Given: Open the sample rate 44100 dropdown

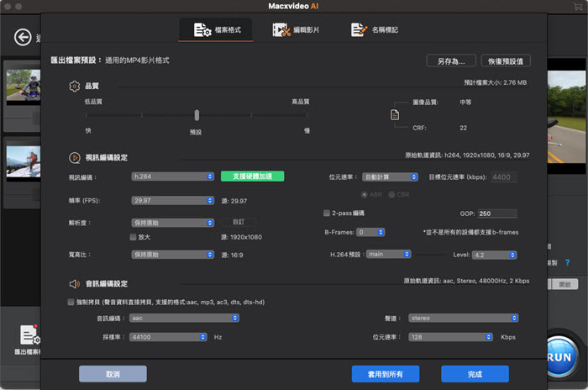Looking at the screenshot, I should pos(168,337).
